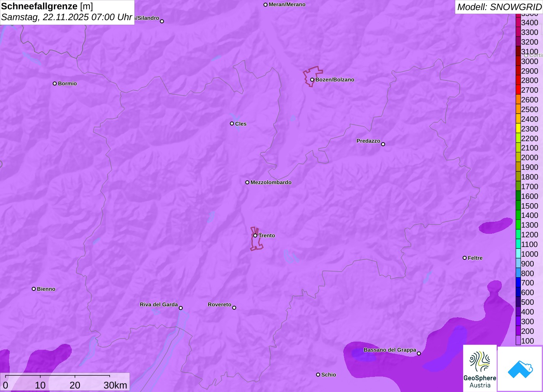
Task: Select the 700 m blue legend color
Action: (518, 283)
